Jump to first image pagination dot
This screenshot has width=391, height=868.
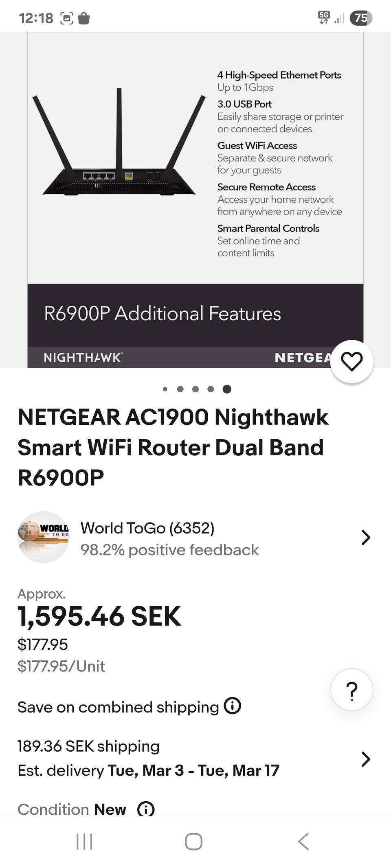tap(165, 389)
